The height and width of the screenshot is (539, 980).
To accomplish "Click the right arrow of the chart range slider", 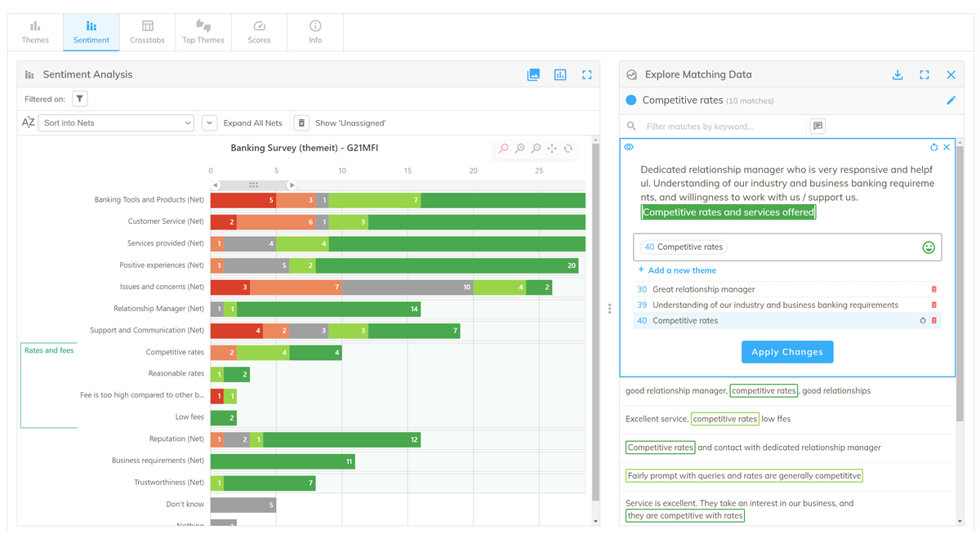I will (x=292, y=185).
